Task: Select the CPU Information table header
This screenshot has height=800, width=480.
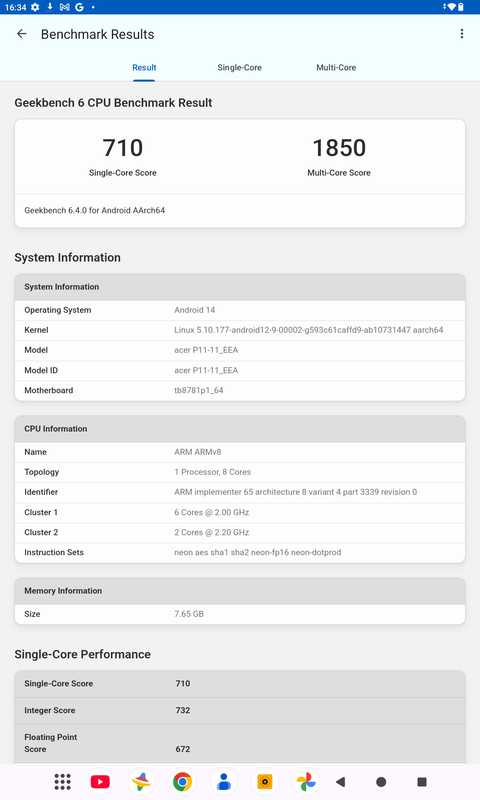Action: 240,429
